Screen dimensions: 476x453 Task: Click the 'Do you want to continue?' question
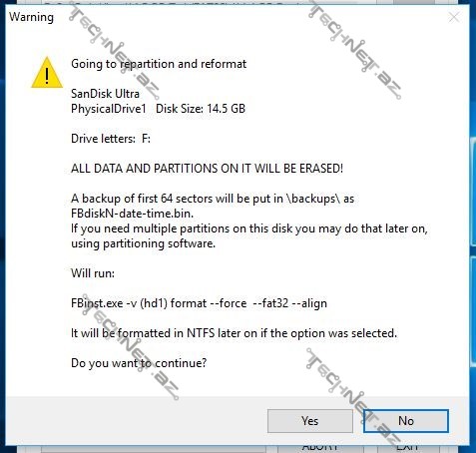pyautogui.click(x=139, y=363)
